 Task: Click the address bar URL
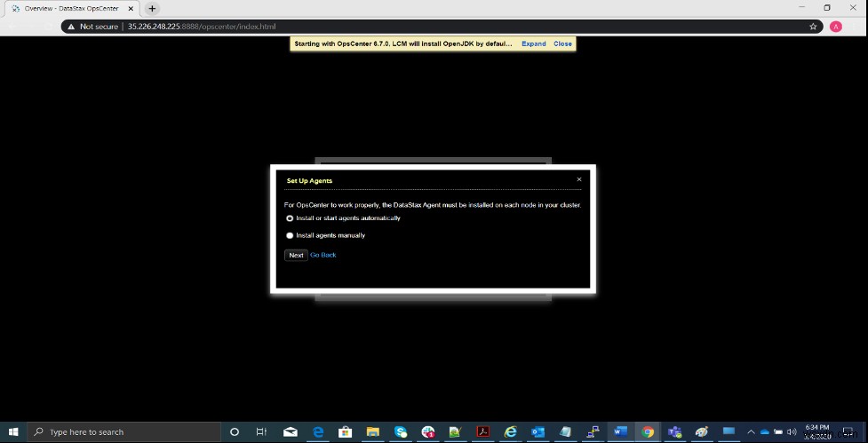coord(202,27)
